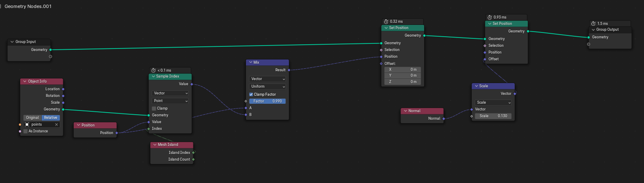Click the empty socket on Group Input
644x183 pixels.
click(51, 56)
